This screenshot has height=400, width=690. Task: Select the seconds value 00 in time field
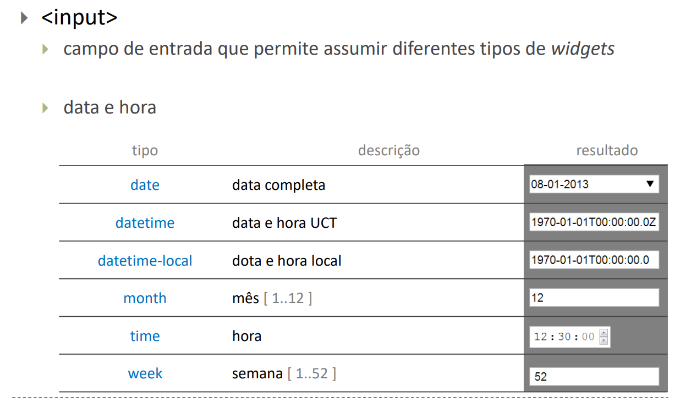587,337
